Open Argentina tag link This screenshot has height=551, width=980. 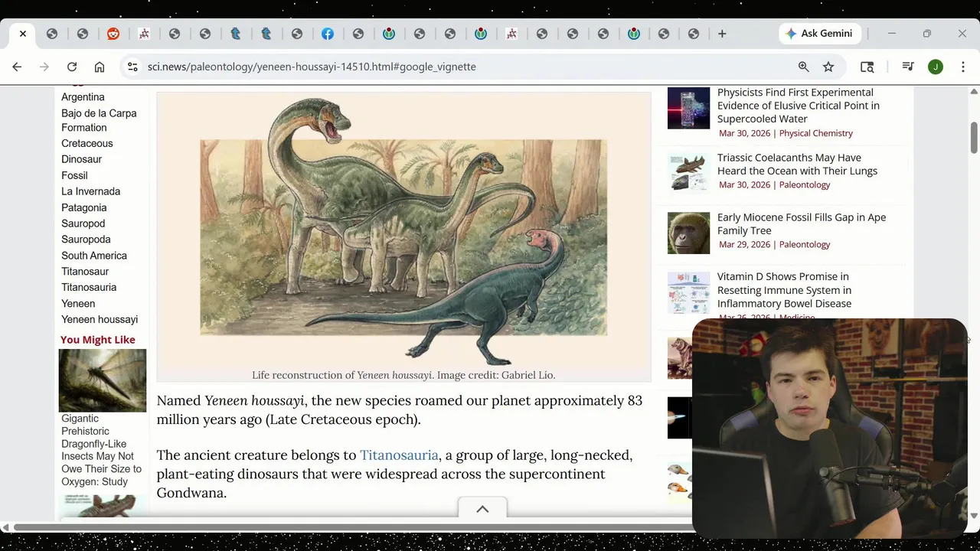tap(83, 97)
